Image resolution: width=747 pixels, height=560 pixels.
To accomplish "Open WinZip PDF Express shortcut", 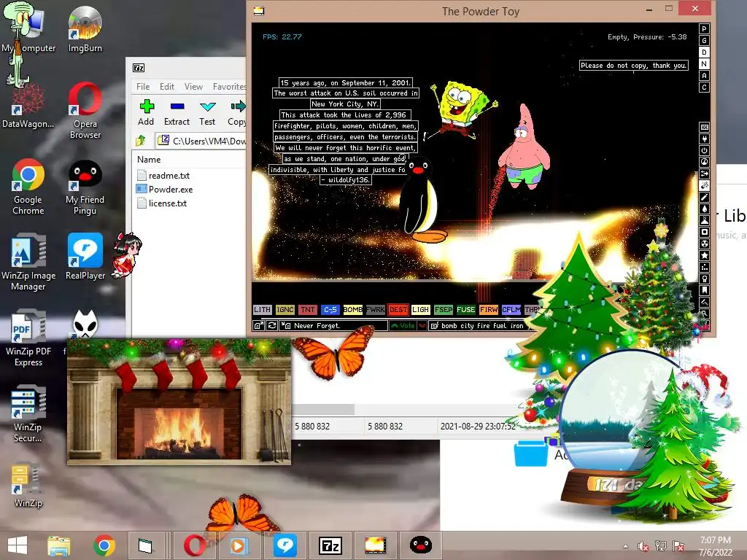I will tap(28, 338).
